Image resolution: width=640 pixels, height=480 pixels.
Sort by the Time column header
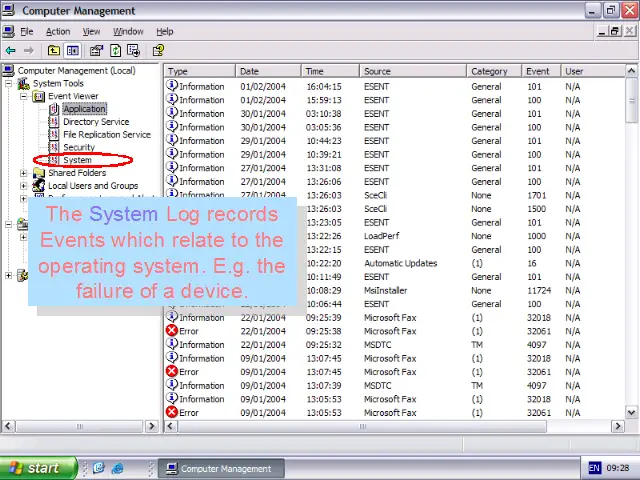tap(330, 71)
